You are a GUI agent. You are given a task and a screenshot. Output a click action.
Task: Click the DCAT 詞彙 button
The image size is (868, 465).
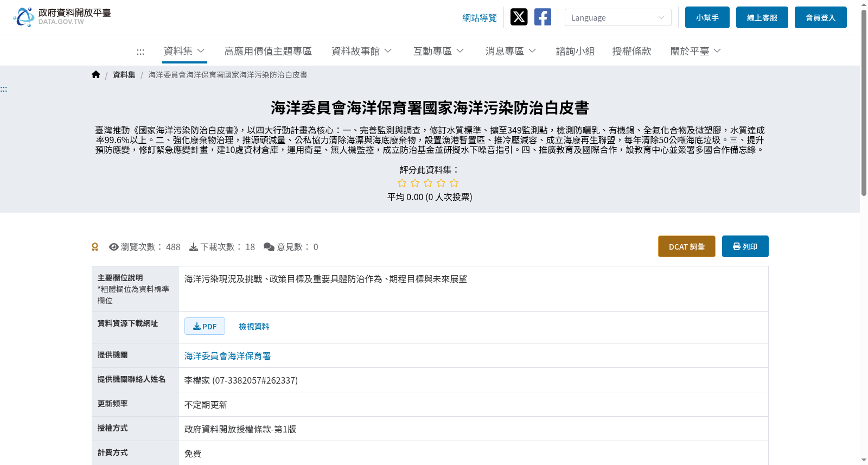[x=687, y=246]
